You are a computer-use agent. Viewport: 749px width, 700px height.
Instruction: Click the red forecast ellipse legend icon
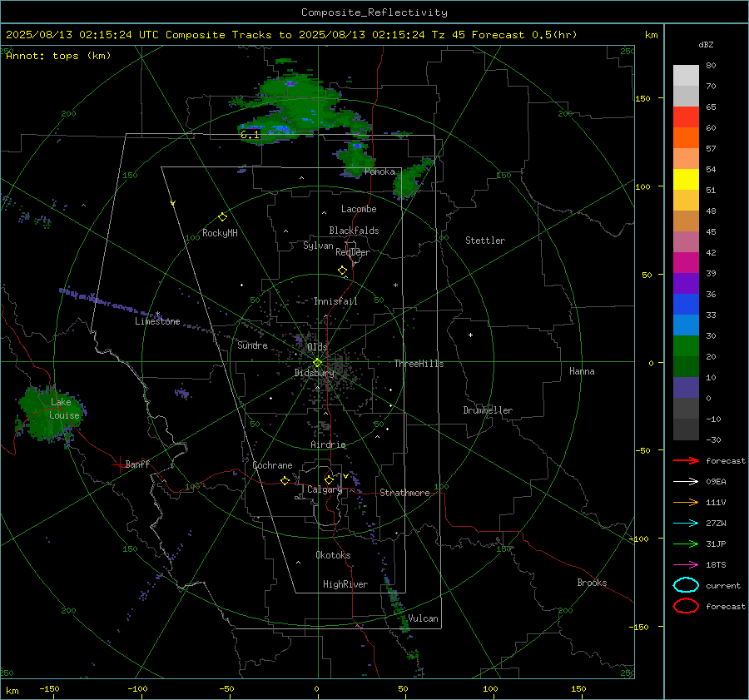pyautogui.click(x=686, y=606)
